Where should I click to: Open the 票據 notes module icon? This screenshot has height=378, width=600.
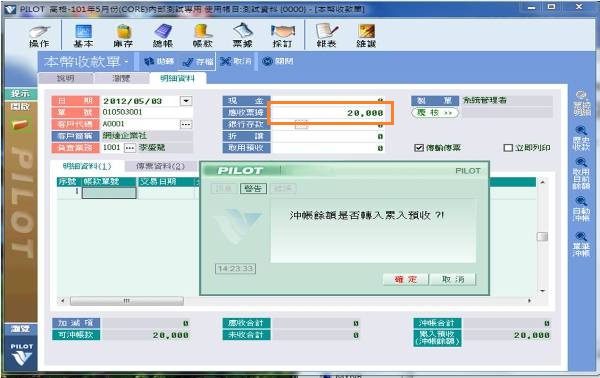click(x=243, y=36)
